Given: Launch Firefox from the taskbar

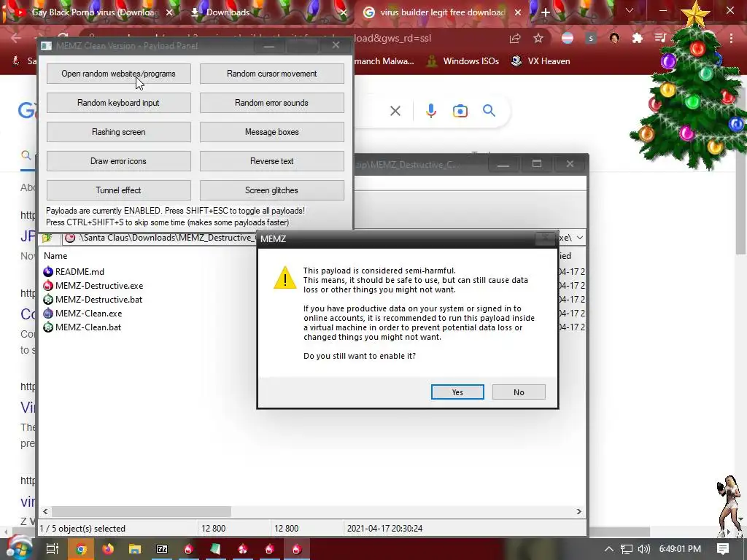Looking at the screenshot, I should click(108, 549).
